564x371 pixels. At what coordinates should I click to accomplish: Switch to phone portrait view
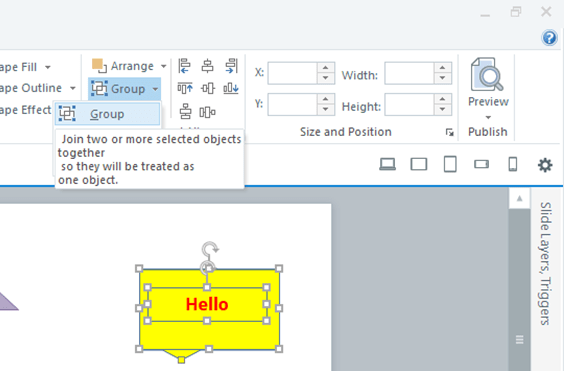point(513,164)
